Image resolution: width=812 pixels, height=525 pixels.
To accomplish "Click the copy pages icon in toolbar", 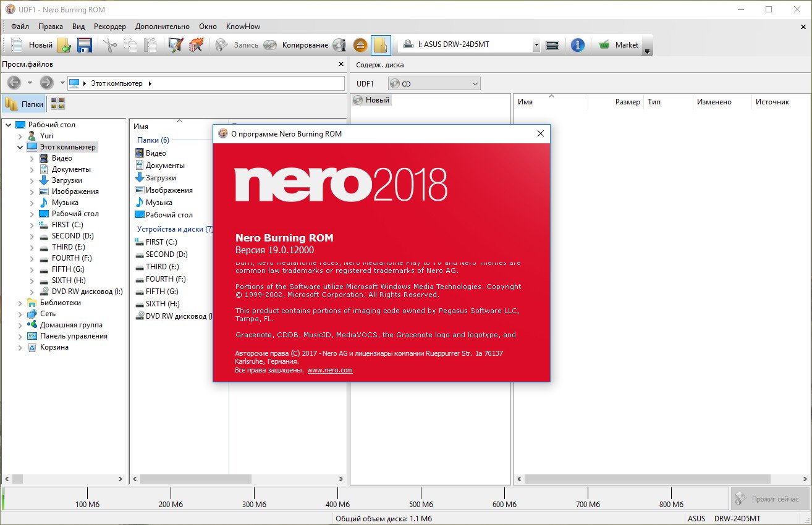I will (130, 45).
